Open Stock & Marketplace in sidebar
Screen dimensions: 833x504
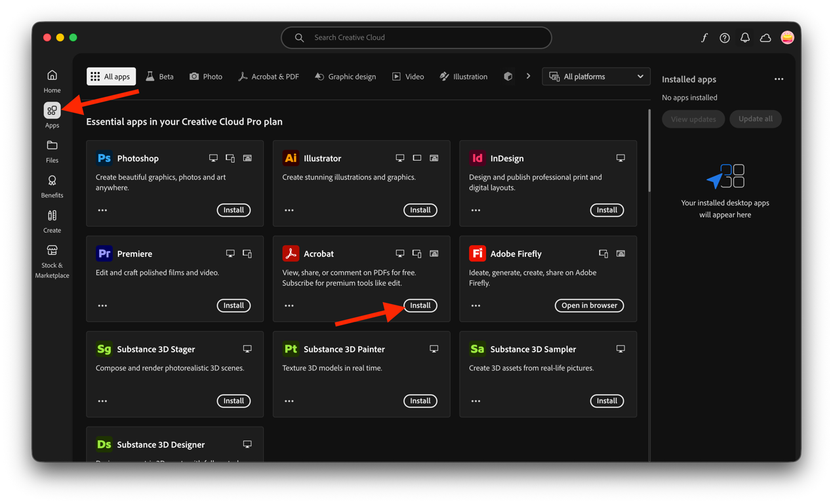point(52,261)
